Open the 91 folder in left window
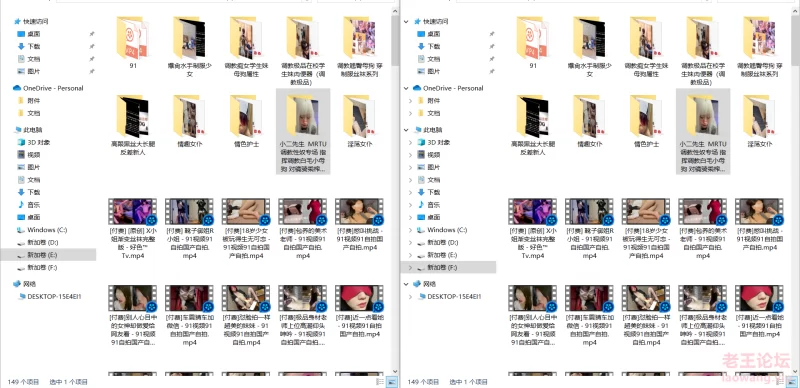The width and height of the screenshot is (800, 388). (x=133, y=43)
